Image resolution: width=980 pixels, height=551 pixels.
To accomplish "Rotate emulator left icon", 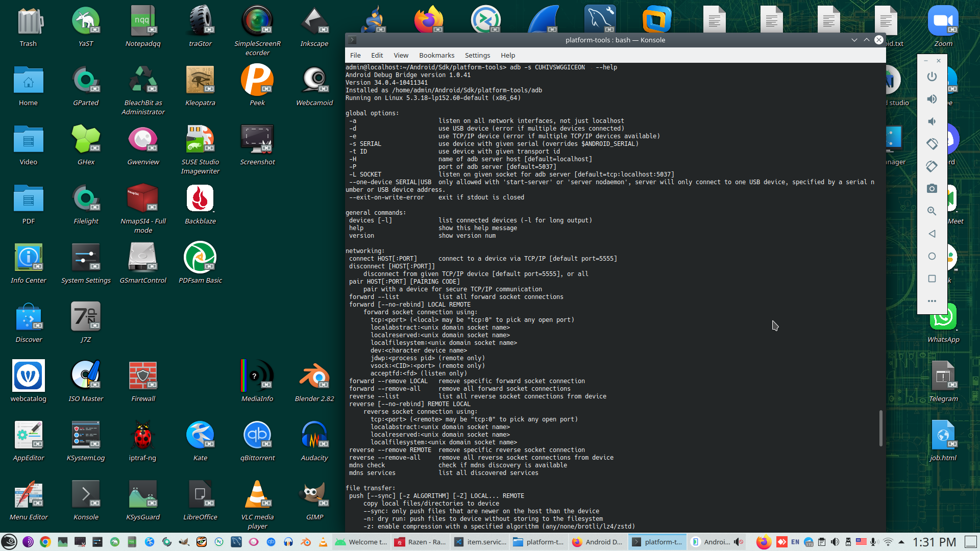I will tap(932, 144).
